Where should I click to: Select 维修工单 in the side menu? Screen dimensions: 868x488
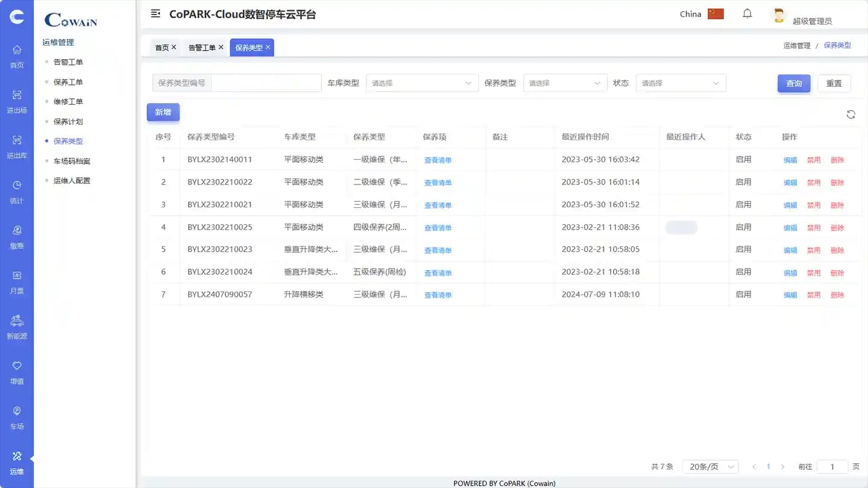pyautogui.click(x=68, y=102)
